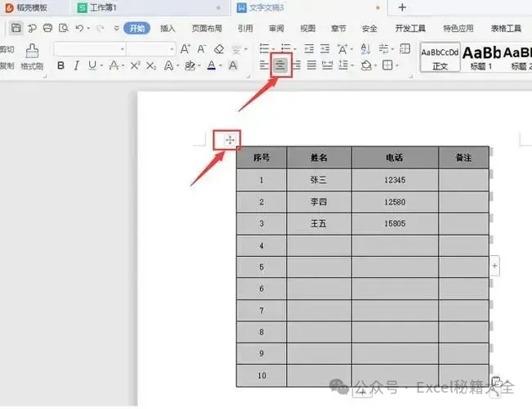The image size is (532, 409).
Task: Select the Format Painter (格式刷) brush
Action: (32, 56)
